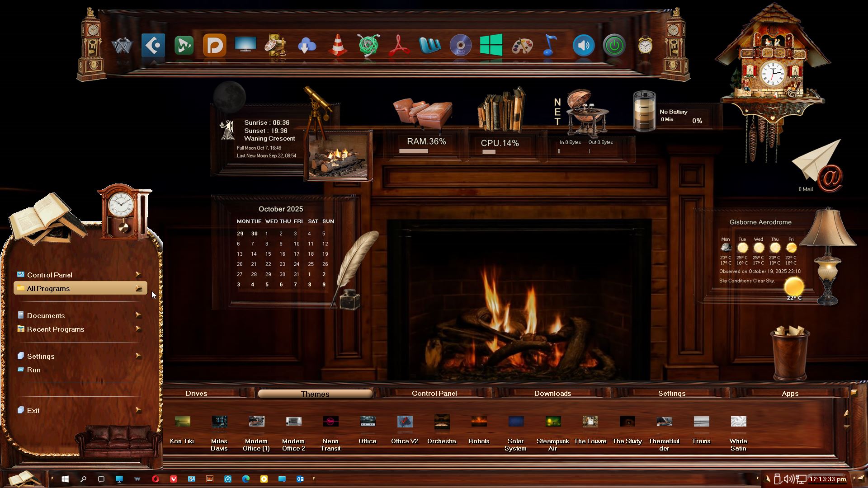
Task: Launch VLC media player from the dock
Action: pyautogui.click(x=338, y=46)
